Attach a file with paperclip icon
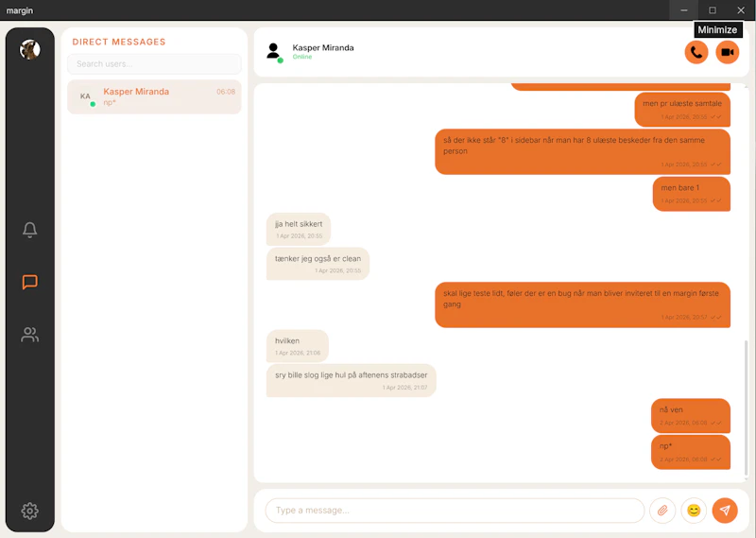756x538 pixels. tap(662, 510)
